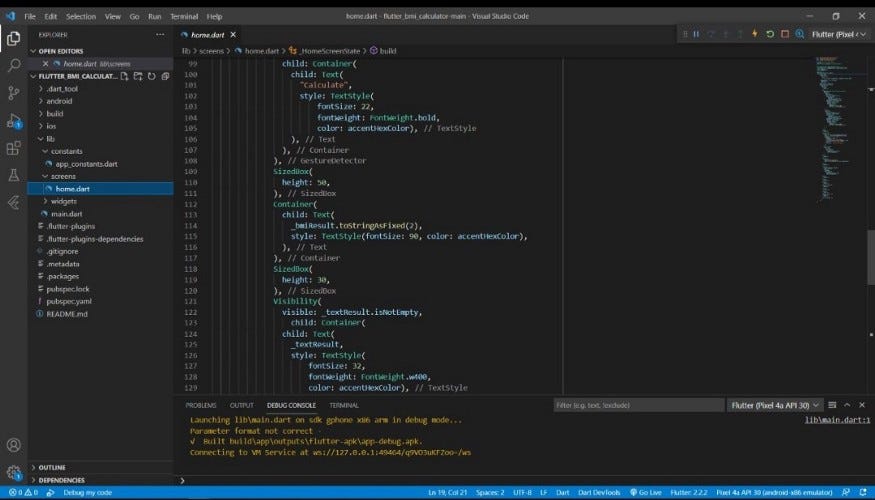
Task: Click the feedback icon in status bar
Action: [x=846, y=493]
